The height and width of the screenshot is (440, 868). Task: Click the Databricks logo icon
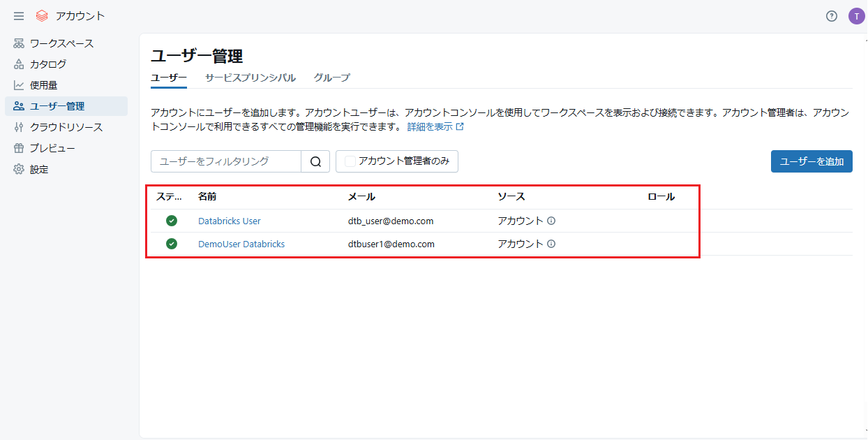pyautogui.click(x=42, y=16)
